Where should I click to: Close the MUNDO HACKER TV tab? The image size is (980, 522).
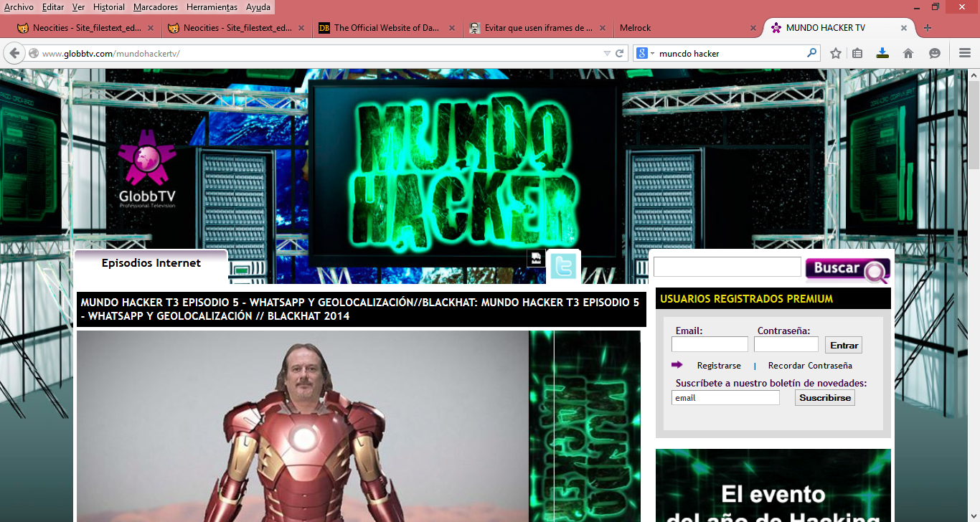[904, 28]
